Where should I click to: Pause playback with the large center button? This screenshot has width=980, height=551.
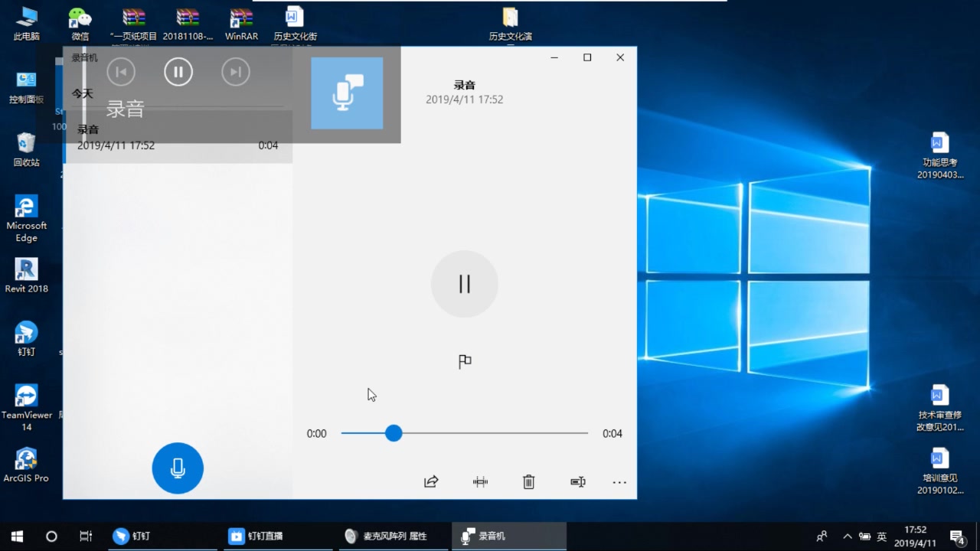464,284
